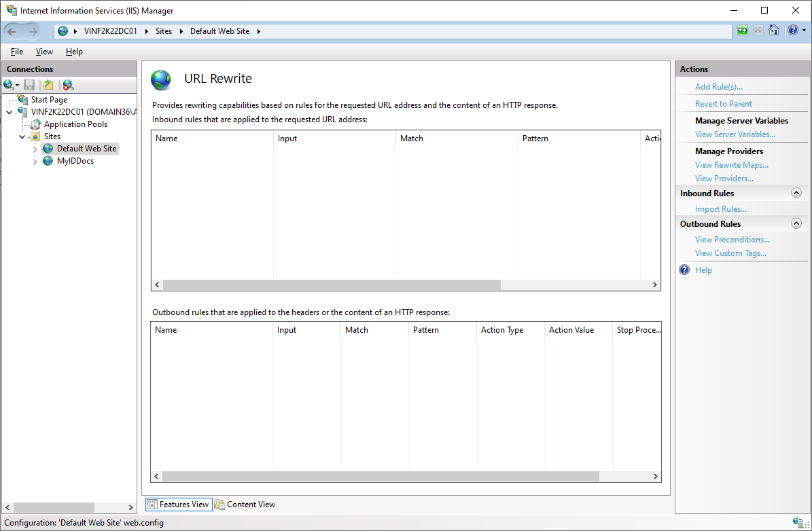Open View Providers... link

point(724,179)
